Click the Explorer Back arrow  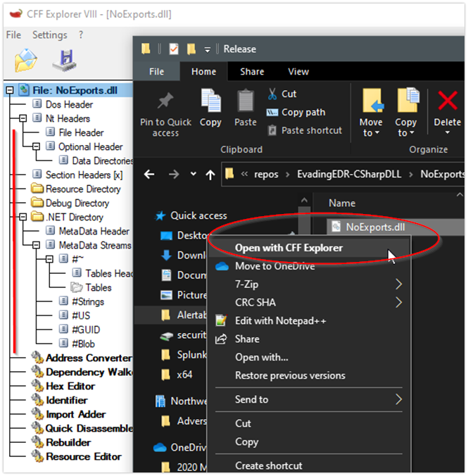pos(149,174)
